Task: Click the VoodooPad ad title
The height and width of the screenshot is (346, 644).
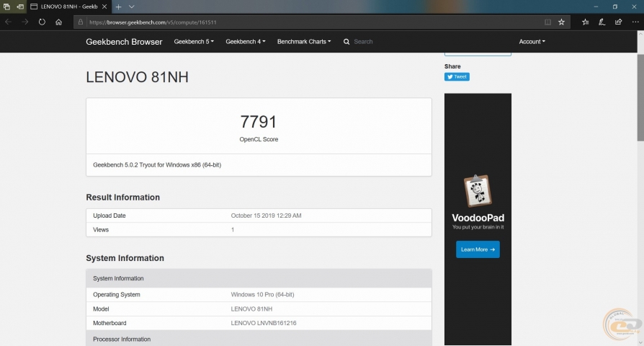Action: point(478,218)
